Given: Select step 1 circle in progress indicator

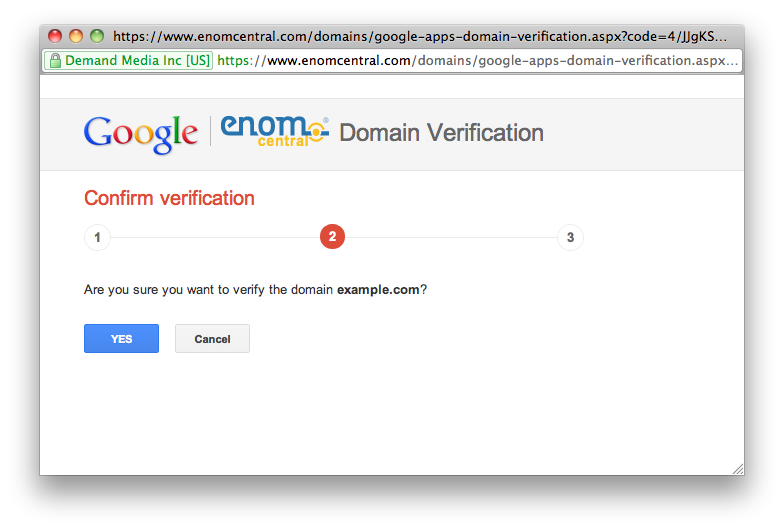Looking at the screenshot, I should point(97,238).
